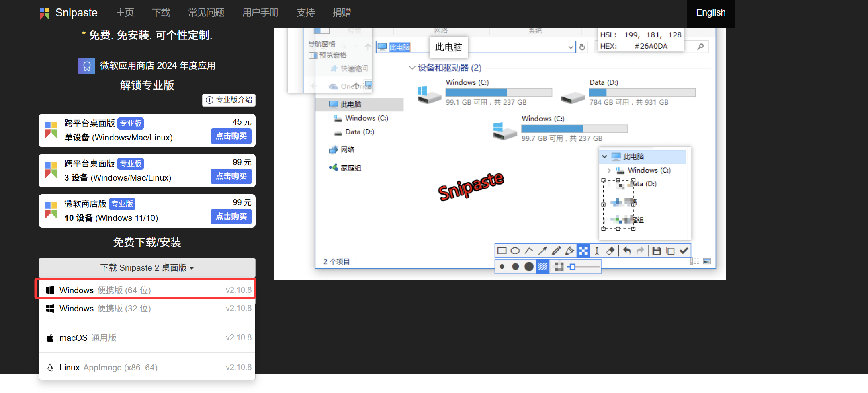Viewport: 868px width, 393px height.
Task: Click 点击购买 for the 微软商店版 10 设备
Action: (231, 217)
